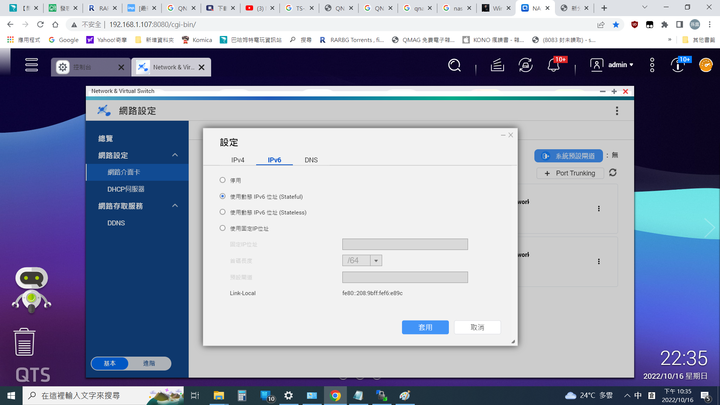Switch to the IPv4 tab

[237, 160]
